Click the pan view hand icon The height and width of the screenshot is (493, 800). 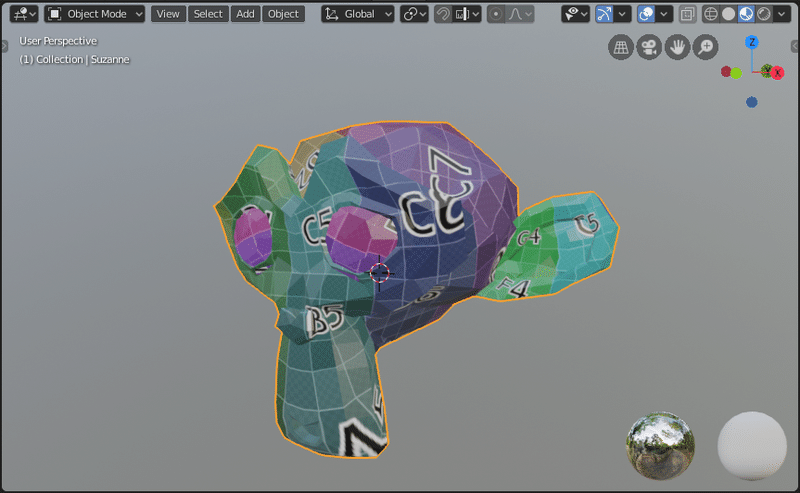678,47
